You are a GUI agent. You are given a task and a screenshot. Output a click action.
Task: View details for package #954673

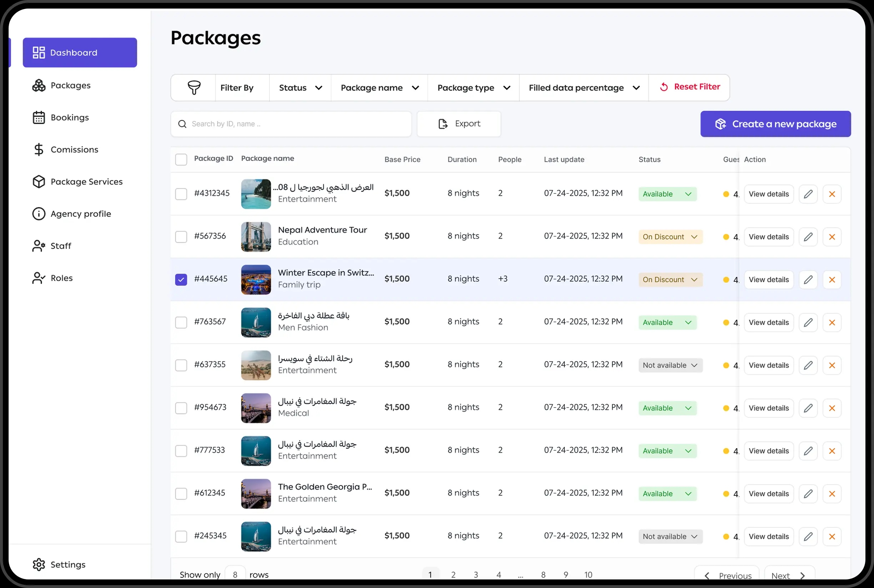[x=769, y=408]
